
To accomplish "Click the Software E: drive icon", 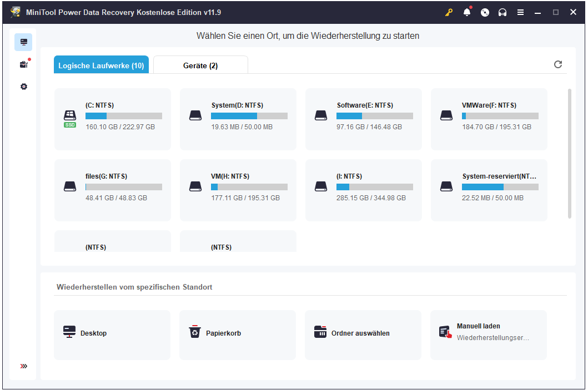I will click(320, 115).
